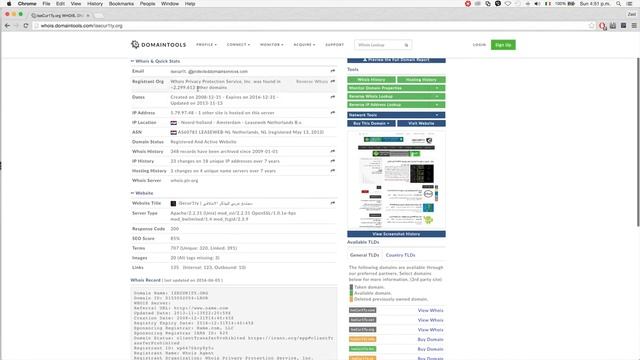640x360 pixels.
Task: Click the share arrow in the Email row
Action: click(333, 71)
